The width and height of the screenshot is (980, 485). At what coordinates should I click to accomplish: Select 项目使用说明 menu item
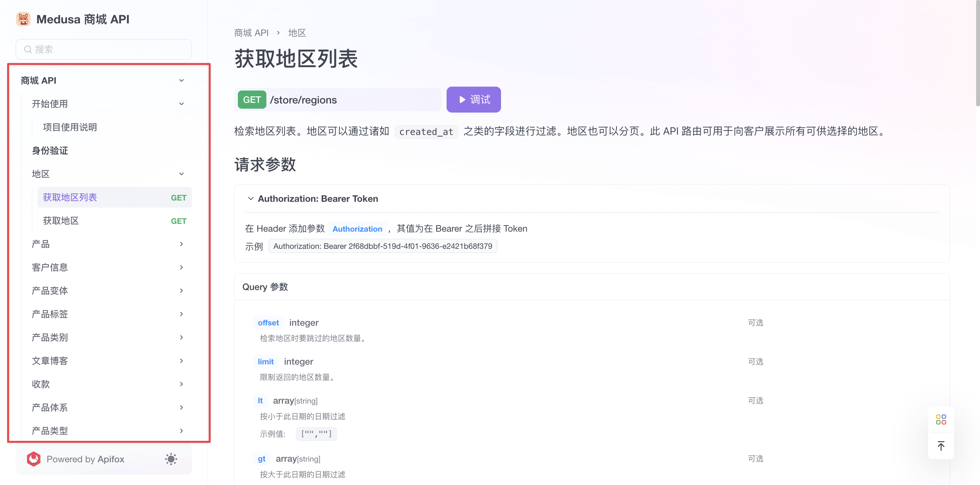pos(70,127)
